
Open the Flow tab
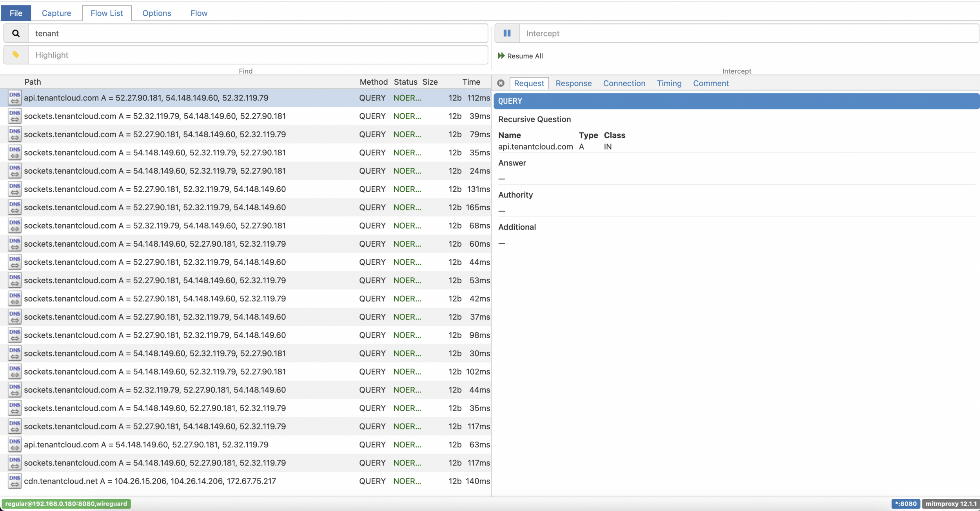(x=199, y=13)
